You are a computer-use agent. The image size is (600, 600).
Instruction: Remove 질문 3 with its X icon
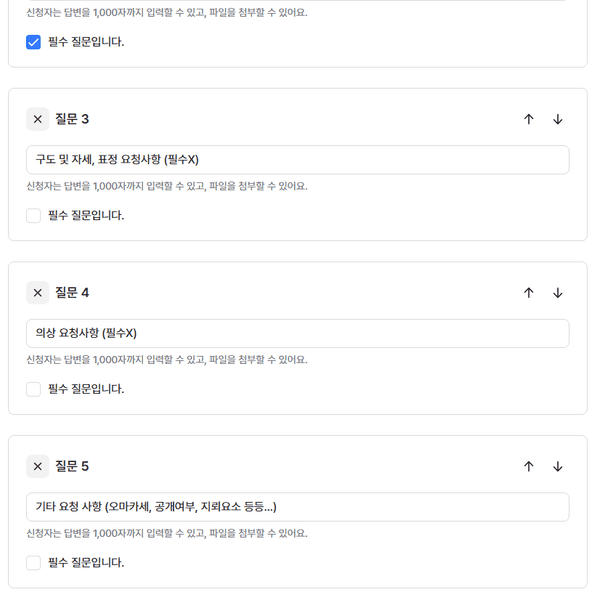pyautogui.click(x=38, y=119)
